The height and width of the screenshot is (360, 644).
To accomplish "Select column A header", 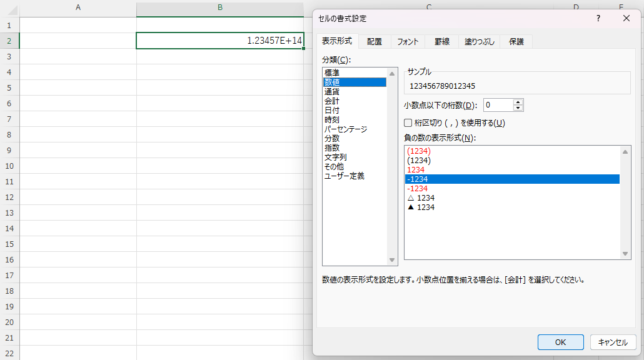I will coord(78,7).
